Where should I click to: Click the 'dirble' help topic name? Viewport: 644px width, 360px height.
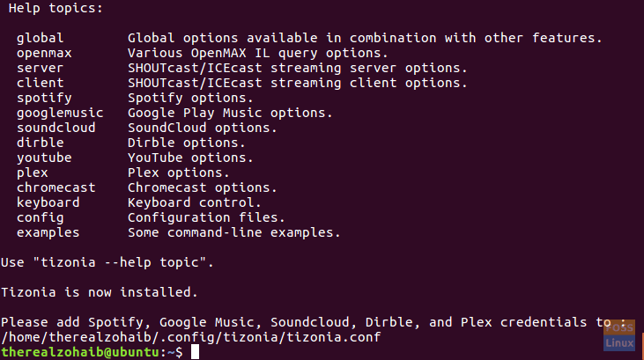[41, 143]
